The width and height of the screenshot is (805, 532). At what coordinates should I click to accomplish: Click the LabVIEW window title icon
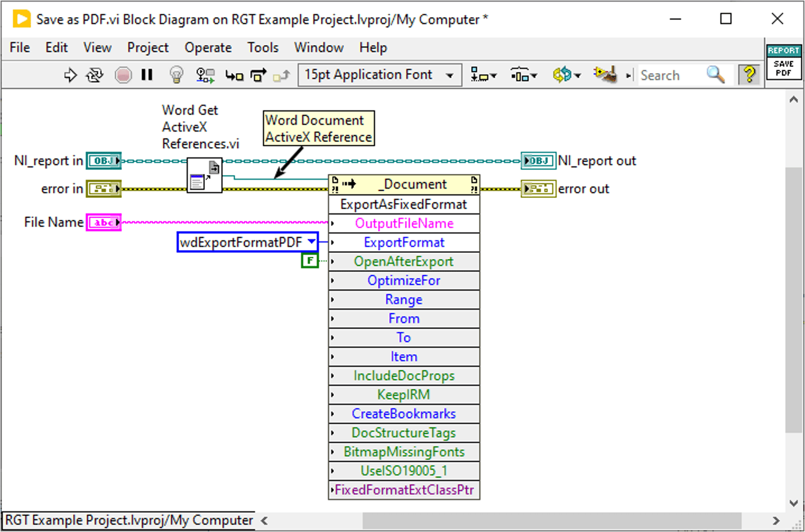[x=21, y=19]
